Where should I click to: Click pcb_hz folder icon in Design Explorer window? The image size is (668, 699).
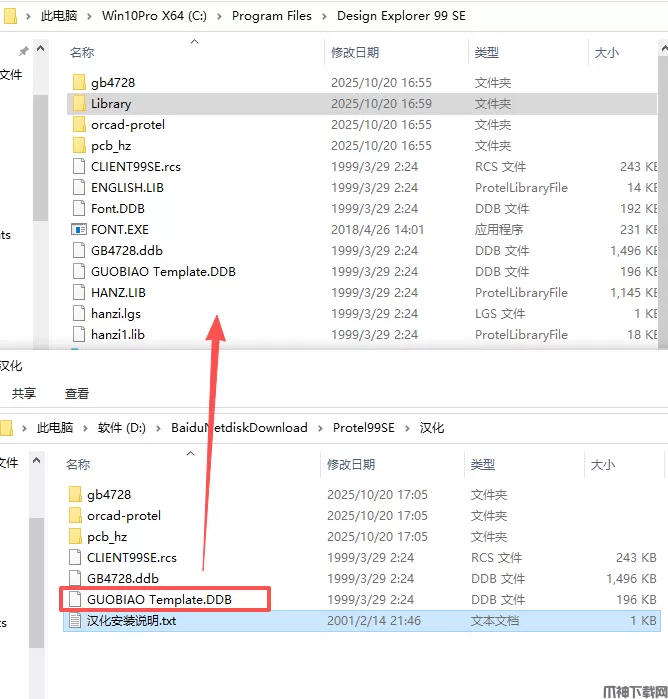click(79, 145)
